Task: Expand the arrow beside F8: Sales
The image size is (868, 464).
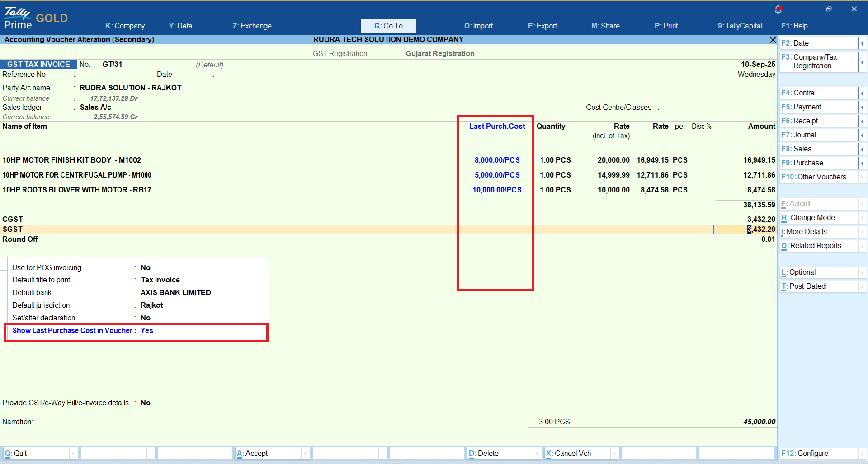Action: coord(862,149)
